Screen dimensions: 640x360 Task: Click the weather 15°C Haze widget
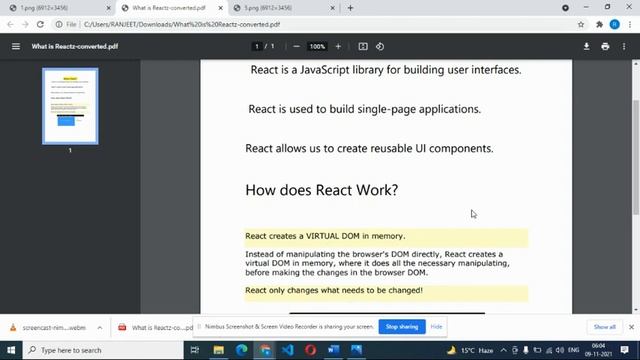point(470,350)
